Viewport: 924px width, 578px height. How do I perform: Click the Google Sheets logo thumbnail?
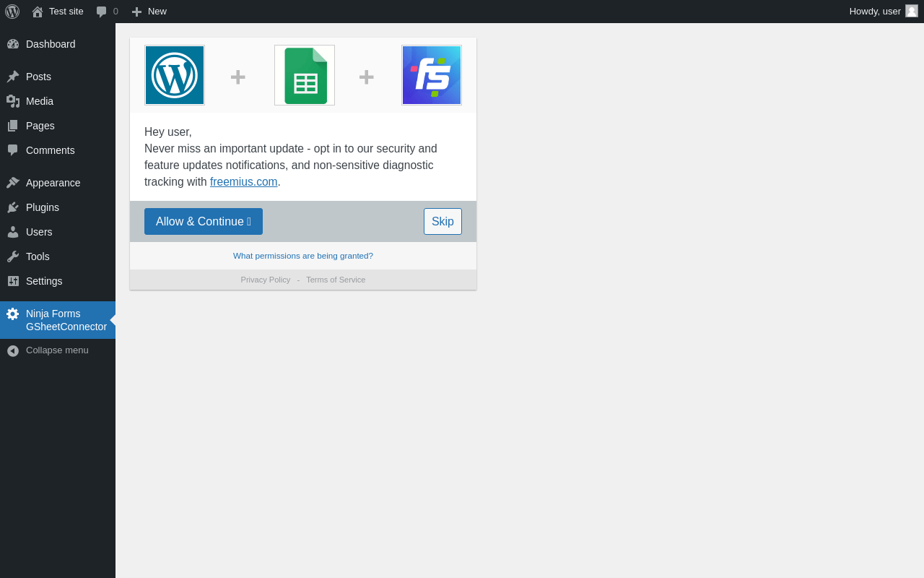(305, 75)
